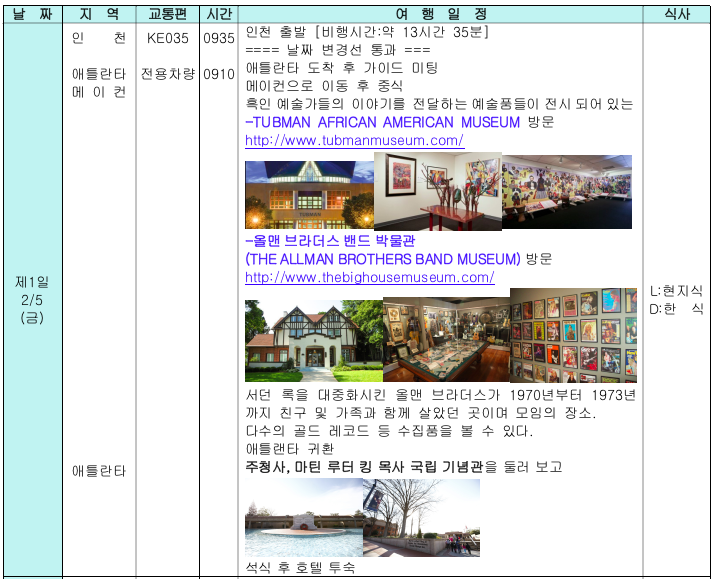Viewport: 714px width, 579px height.
Task: Click '전용차량' in the transport column
Action: coord(168,74)
